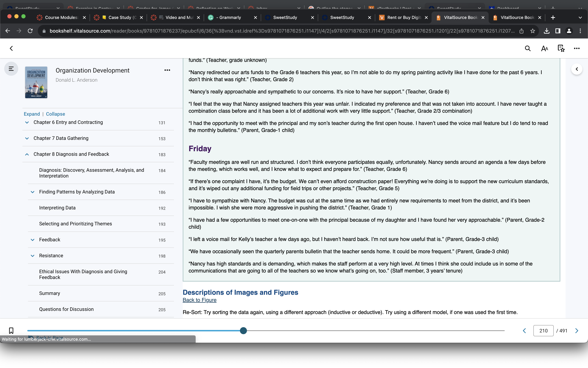
Task: Close the active VitalSource Book tab
Action: 483,18
